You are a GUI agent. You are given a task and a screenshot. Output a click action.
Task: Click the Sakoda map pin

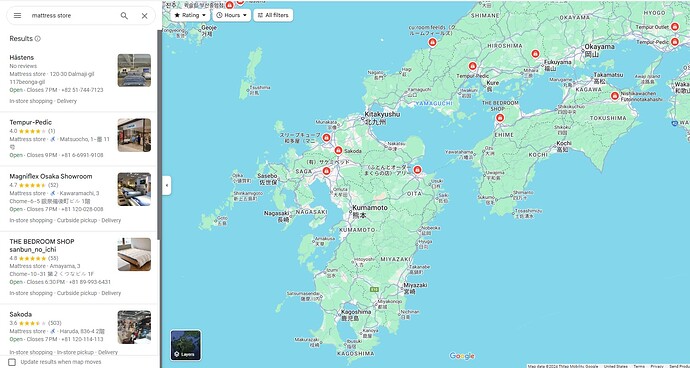(x=338, y=150)
